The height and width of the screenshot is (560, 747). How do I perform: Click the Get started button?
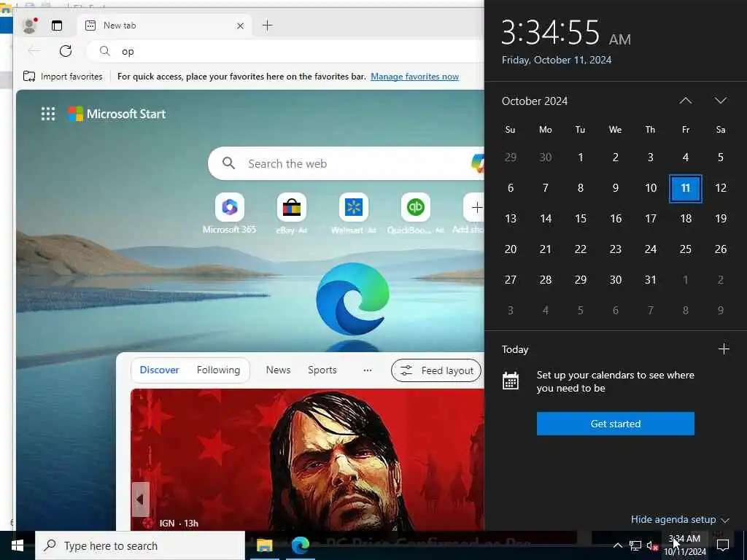616,424
